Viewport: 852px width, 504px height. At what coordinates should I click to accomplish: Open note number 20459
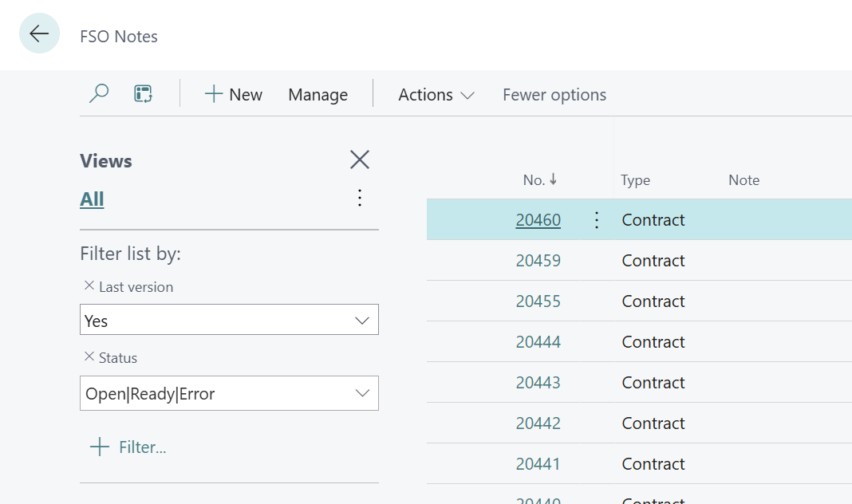pyautogui.click(x=538, y=261)
